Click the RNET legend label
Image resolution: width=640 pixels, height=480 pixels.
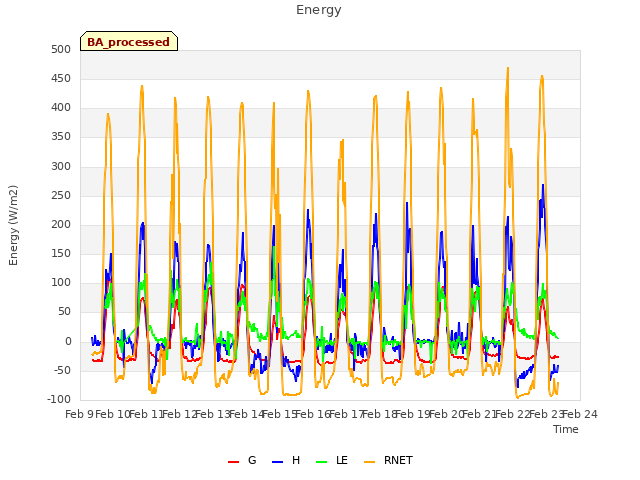coord(398,460)
